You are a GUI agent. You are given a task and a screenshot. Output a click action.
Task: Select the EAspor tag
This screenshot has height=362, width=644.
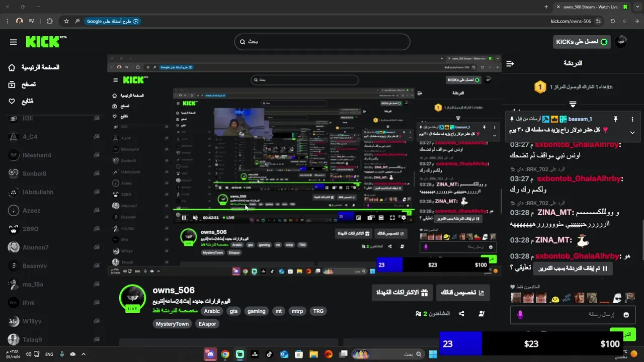(x=207, y=324)
